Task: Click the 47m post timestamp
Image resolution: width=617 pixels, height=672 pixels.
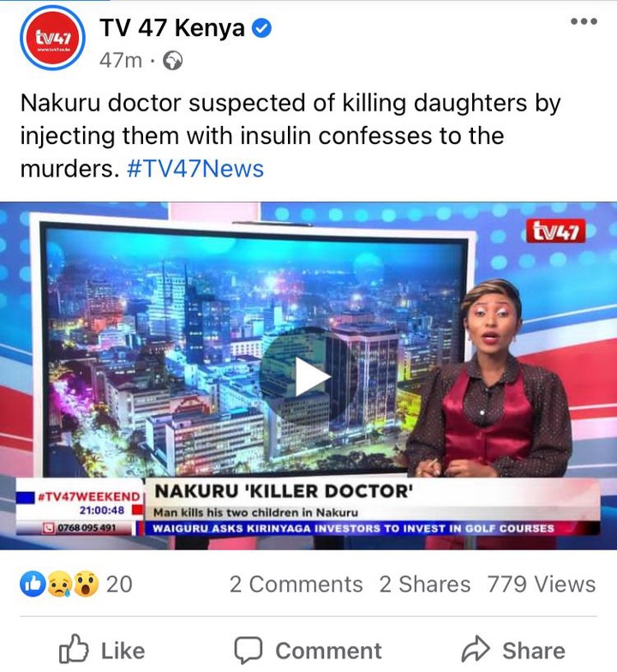Action: (120, 61)
